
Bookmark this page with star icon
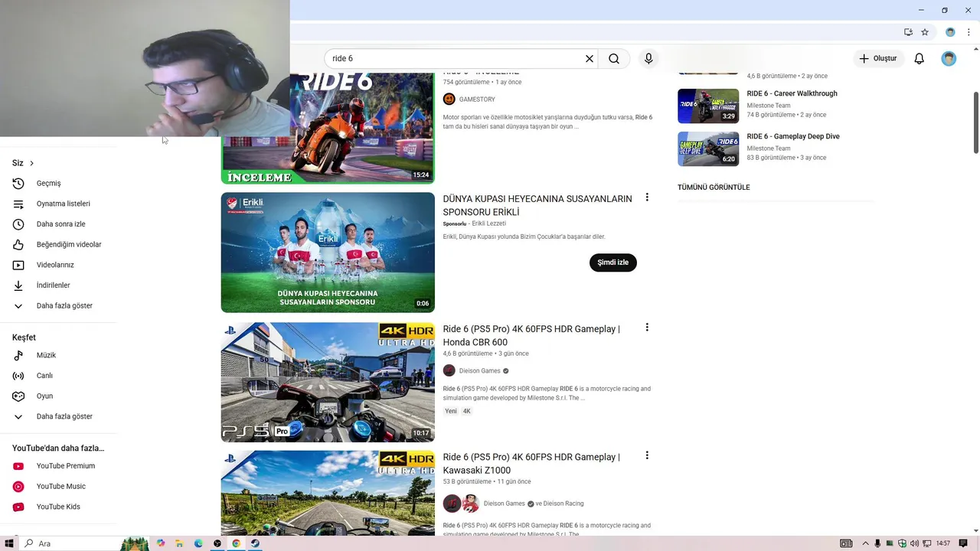click(x=925, y=32)
